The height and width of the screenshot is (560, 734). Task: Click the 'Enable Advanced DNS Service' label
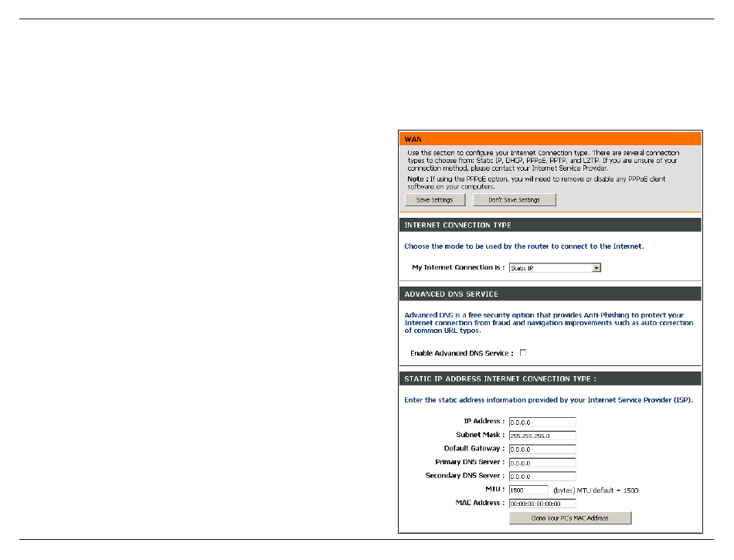[x=461, y=353]
